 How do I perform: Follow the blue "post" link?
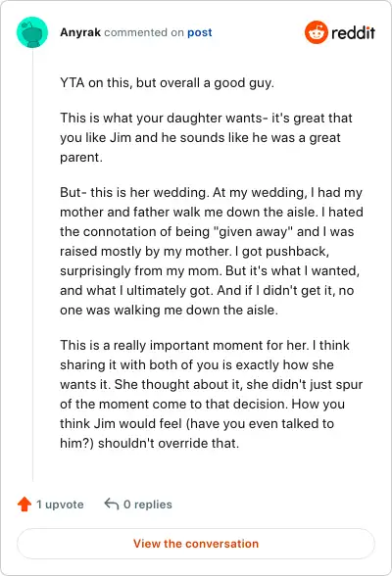(200, 32)
